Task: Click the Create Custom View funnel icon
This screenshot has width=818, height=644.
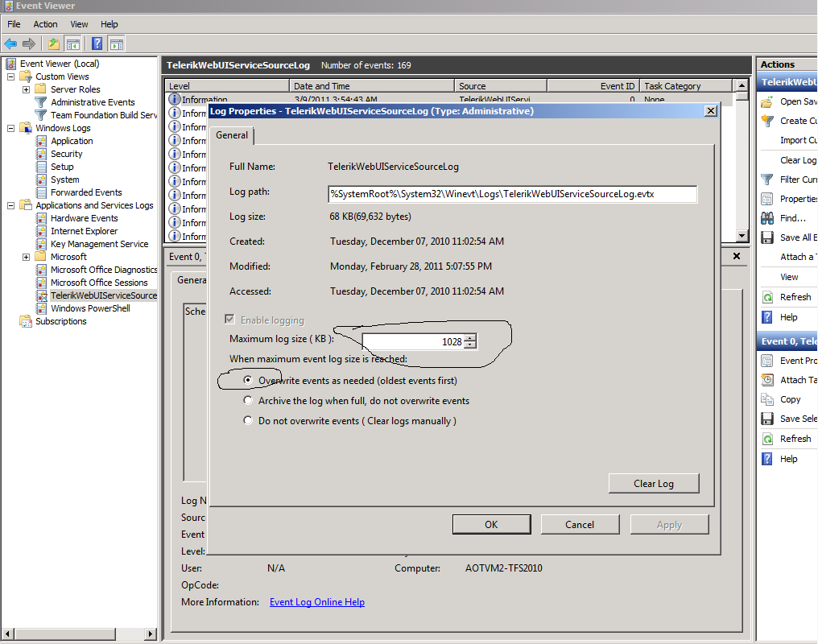Action: click(766, 121)
